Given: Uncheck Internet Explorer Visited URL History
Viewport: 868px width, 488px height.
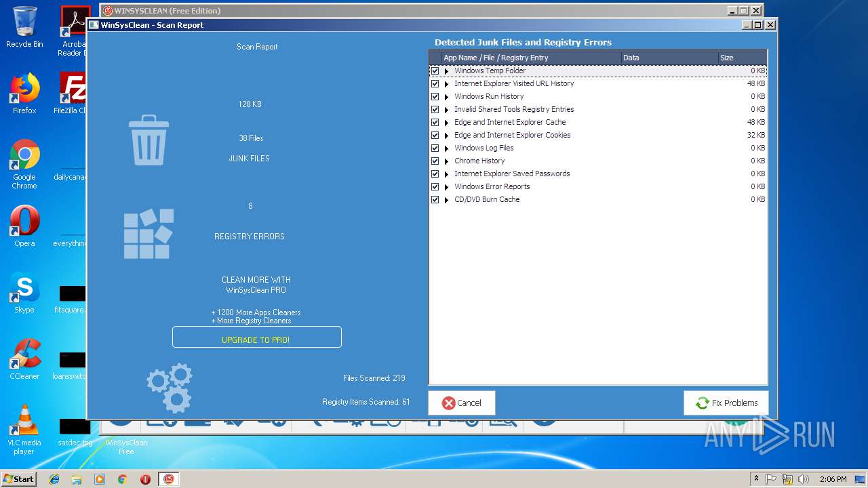Looking at the screenshot, I should coord(435,83).
